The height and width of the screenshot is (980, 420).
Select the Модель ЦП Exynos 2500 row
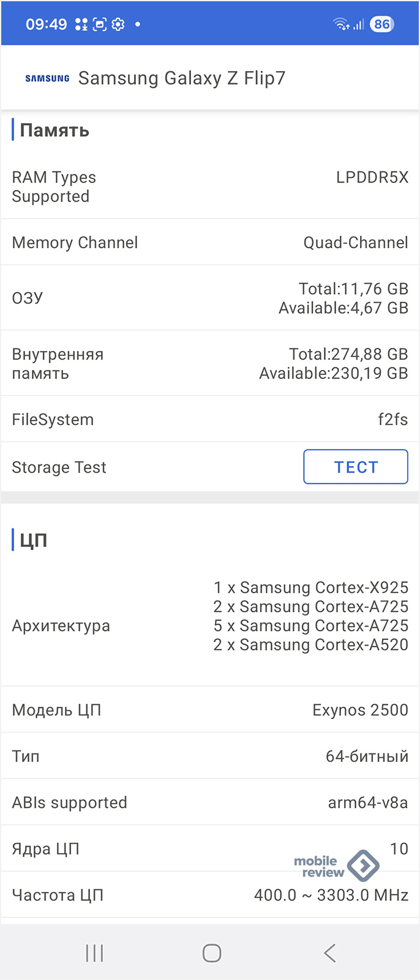[x=210, y=710]
